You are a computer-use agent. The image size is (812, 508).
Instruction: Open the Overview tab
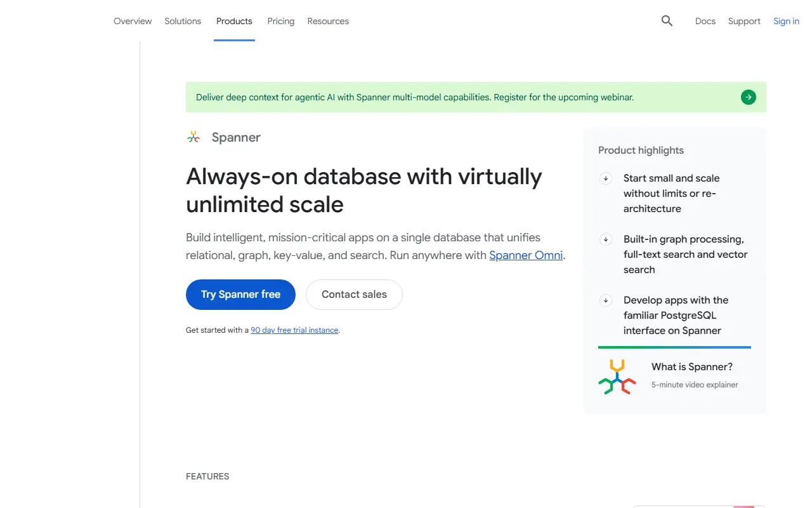(x=133, y=21)
